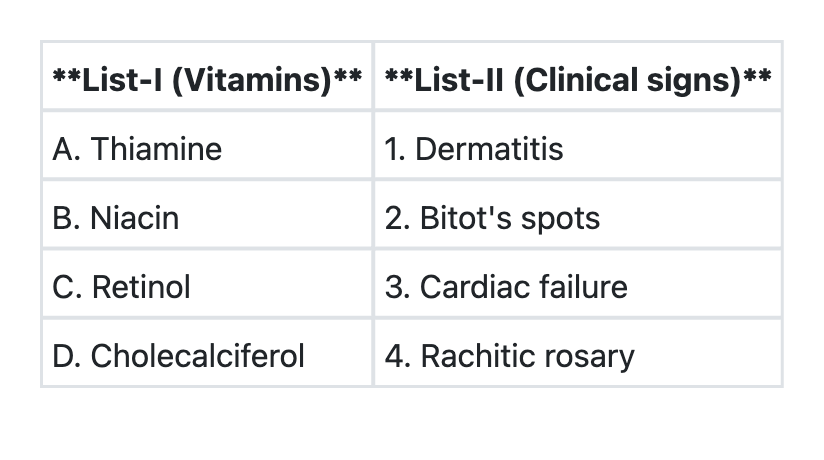Select the Retinol cell
The width and height of the screenshot is (824, 460).
(x=206, y=287)
